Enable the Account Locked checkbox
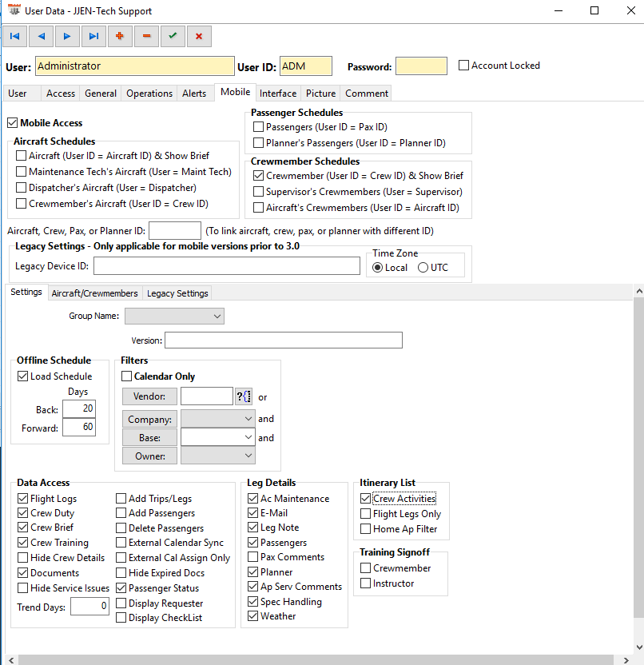This screenshot has width=644, height=665. pos(464,66)
